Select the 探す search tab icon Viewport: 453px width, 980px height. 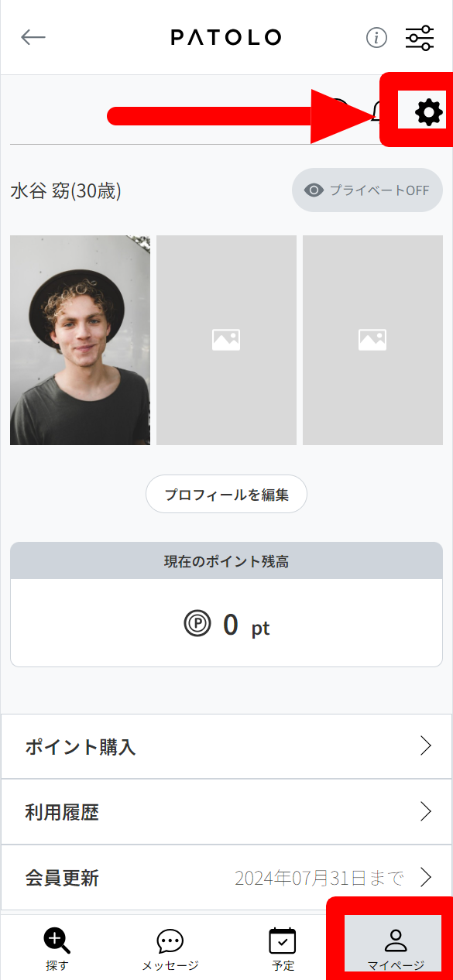pos(56,941)
